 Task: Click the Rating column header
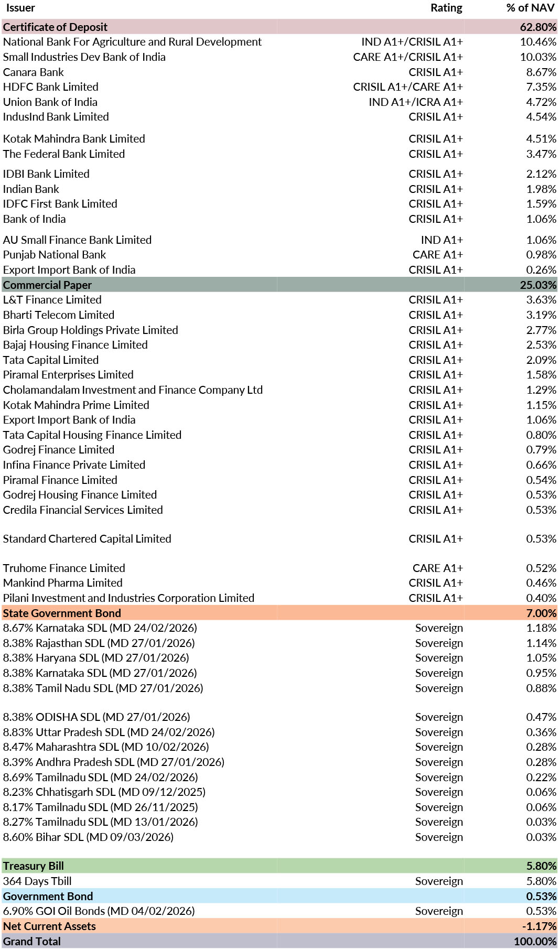446,8
